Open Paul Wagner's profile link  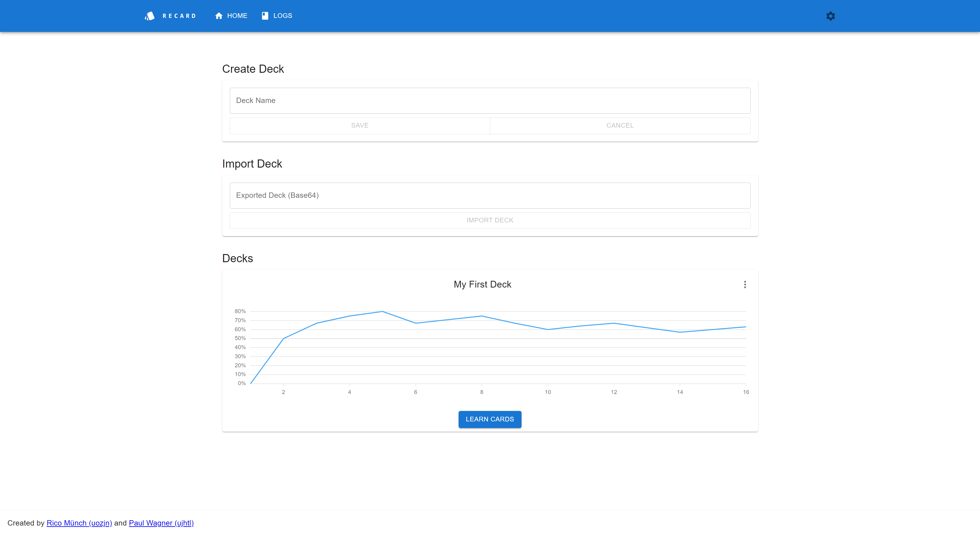[161, 523]
